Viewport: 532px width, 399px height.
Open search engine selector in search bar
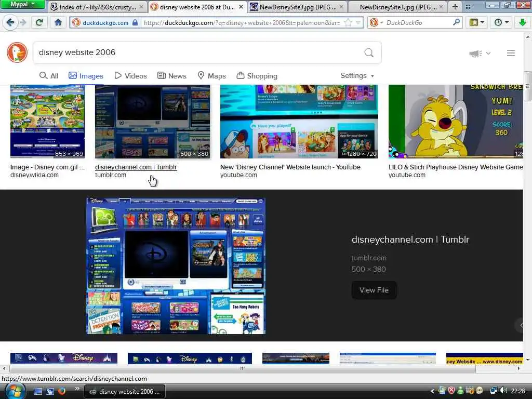376,23
